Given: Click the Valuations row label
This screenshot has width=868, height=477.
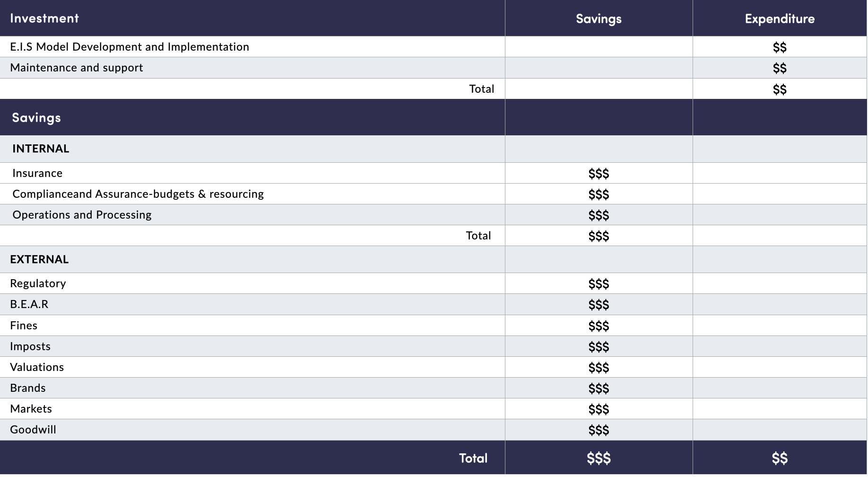Looking at the screenshot, I should [x=37, y=367].
